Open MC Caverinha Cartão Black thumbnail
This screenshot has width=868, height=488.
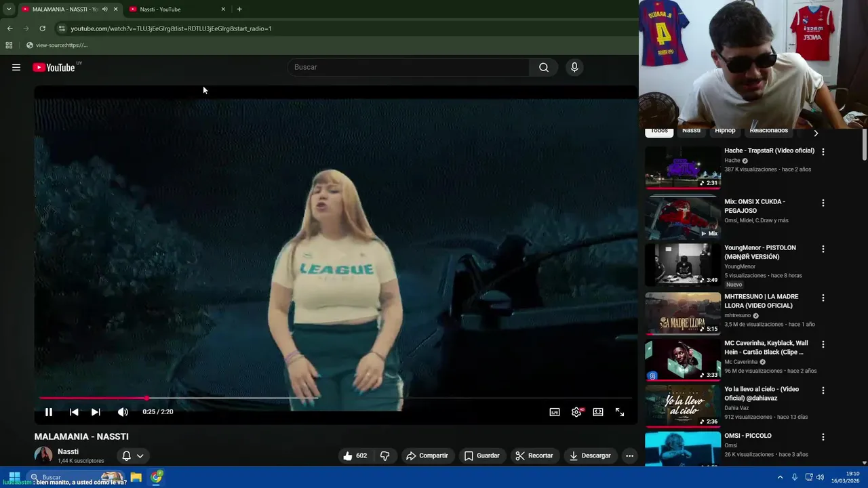683,359
